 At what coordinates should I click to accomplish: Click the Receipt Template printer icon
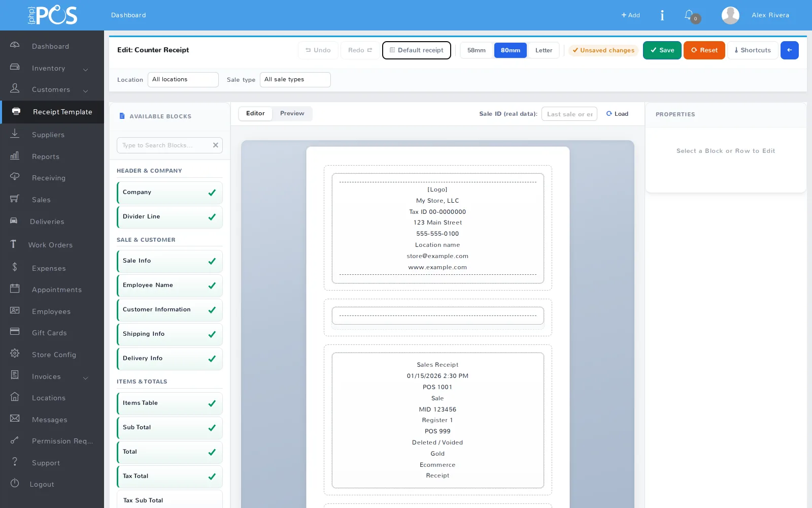tap(16, 111)
